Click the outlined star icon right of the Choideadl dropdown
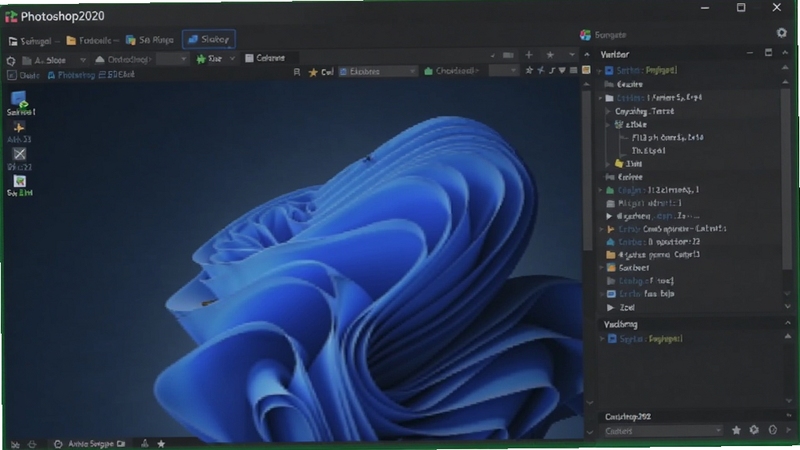 (x=529, y=70)
